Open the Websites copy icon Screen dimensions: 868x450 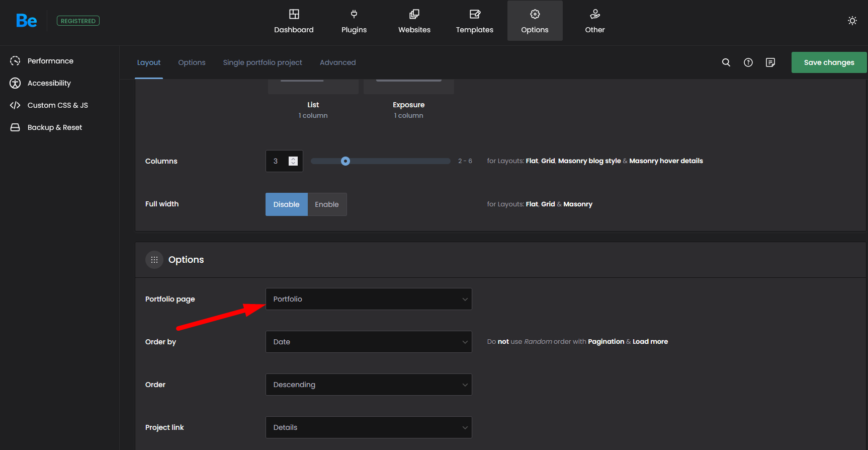(414, 14)
